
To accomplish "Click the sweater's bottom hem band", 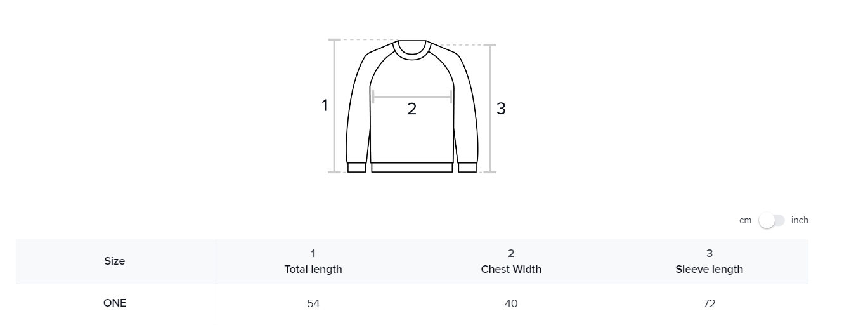I will pos(411,168).
